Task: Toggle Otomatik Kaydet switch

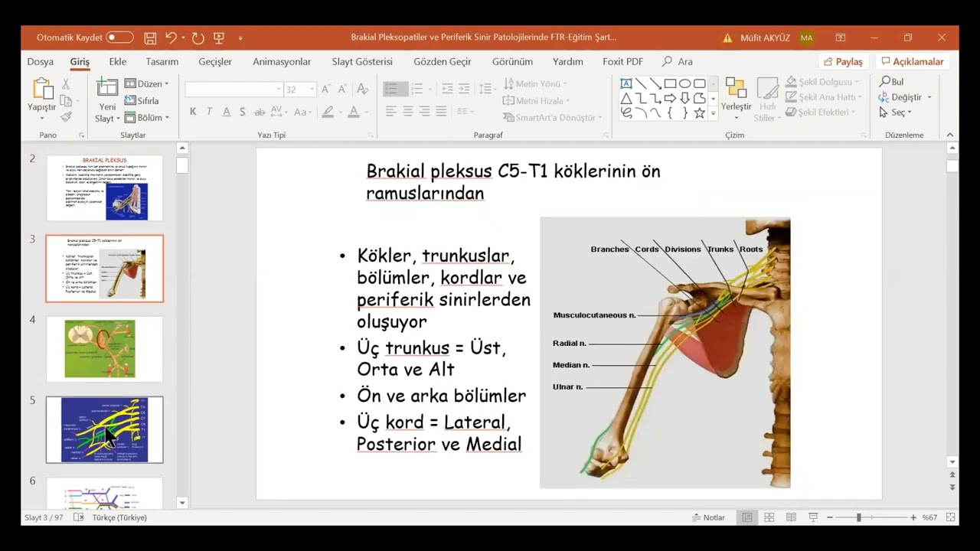Action: pyautogui.click(x=119, y=37)
